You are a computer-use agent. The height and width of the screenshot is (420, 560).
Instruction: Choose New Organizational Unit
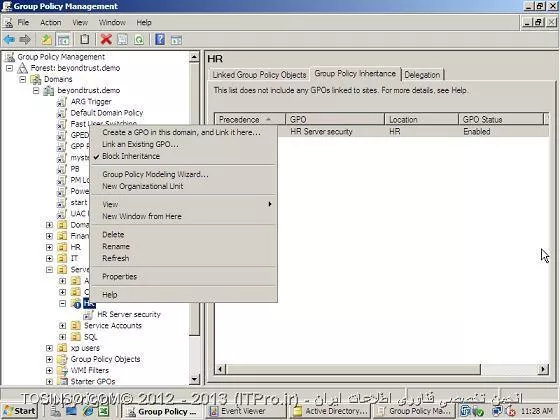(x=184, y=186)
